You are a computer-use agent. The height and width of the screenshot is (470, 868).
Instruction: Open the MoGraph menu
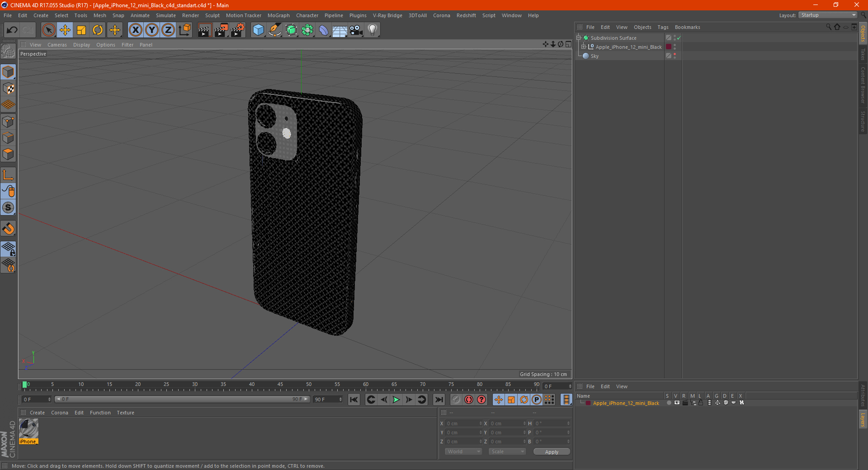click(x=278, y=15)
